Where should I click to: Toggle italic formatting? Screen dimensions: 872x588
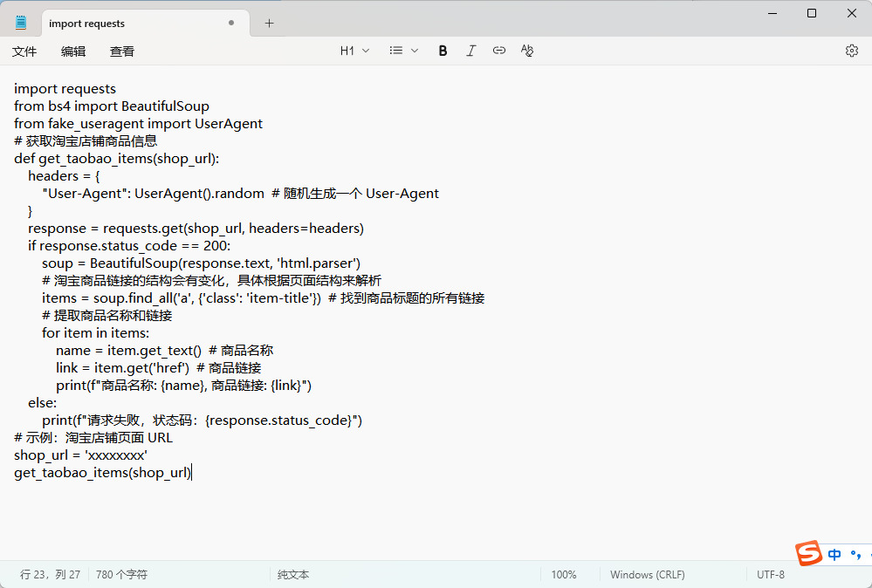point(471,51)
